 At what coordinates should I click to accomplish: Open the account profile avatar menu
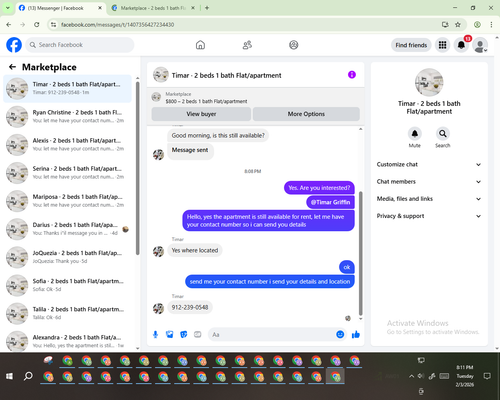pos(480,45)
